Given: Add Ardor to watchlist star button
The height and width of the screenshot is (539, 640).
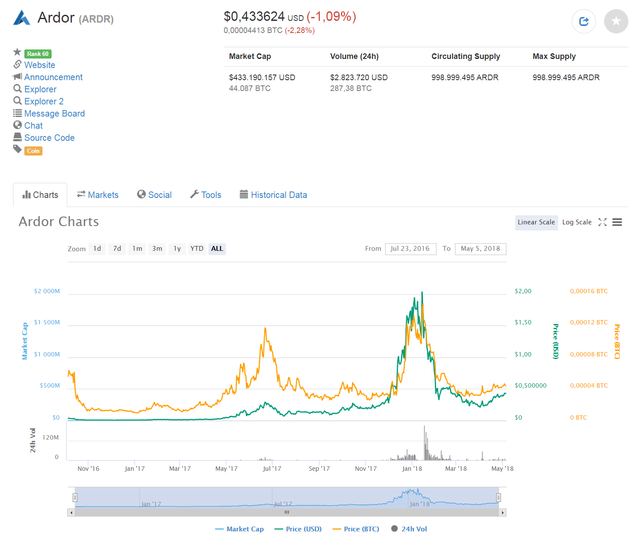Looking at the screenshot, I should click(x=616, y=21).
